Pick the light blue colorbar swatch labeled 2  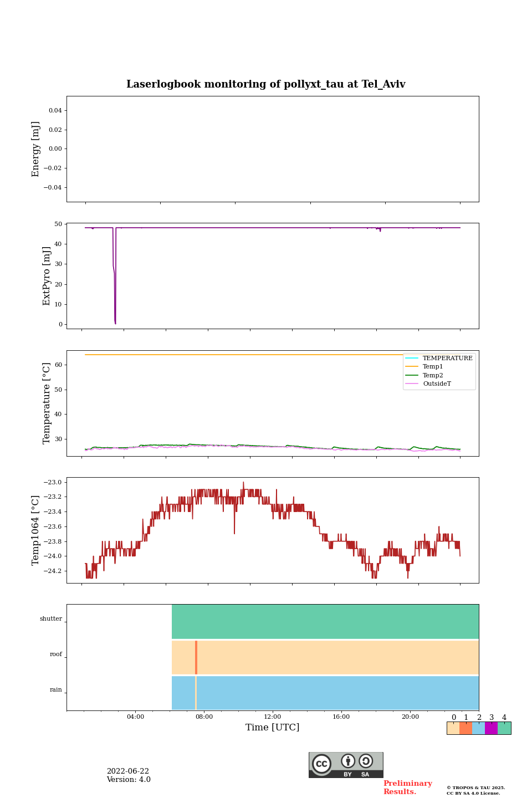pyautogui.click(x=478, y=728)
